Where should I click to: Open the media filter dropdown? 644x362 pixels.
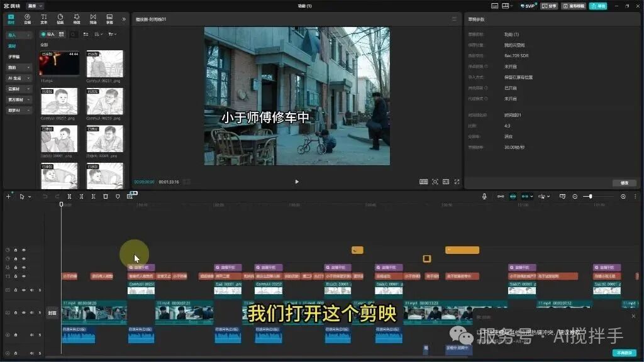[x=112, y=34]
